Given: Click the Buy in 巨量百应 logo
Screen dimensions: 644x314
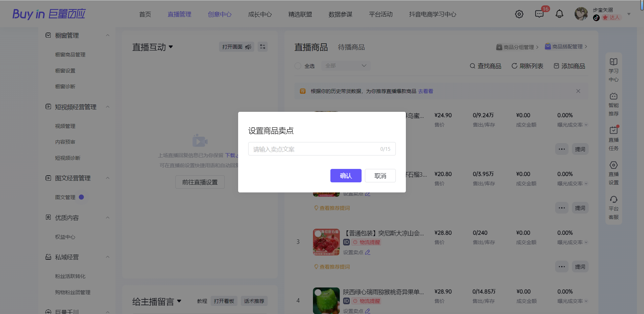Looking at the screenshot, I should coord(49,14).
